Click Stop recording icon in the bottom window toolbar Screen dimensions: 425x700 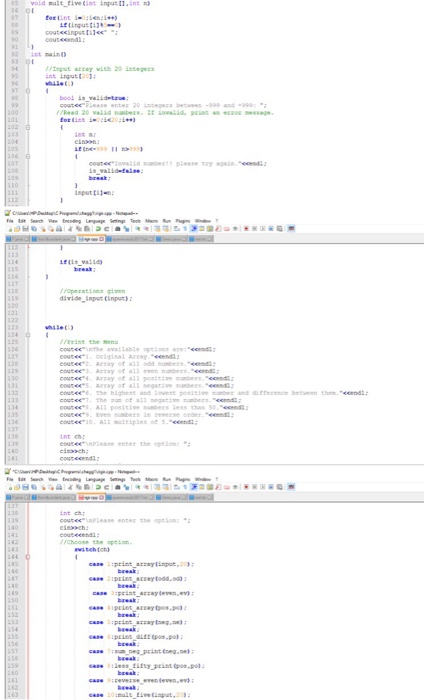pos(255,487)
